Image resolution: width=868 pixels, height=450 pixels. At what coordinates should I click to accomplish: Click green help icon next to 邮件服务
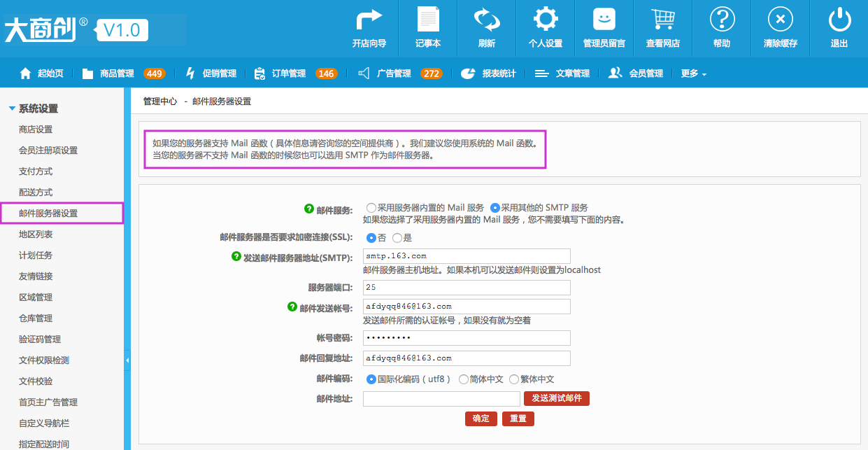[x=309, y=209]
